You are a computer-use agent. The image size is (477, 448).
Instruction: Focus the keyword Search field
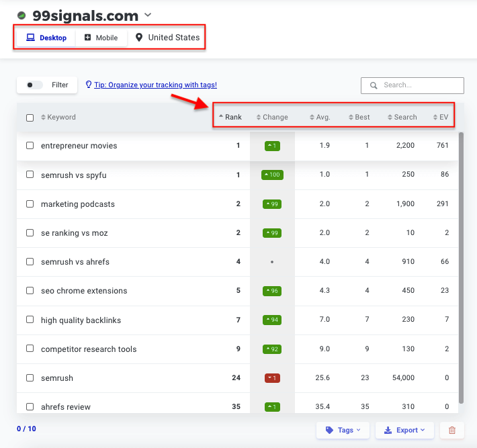coord(413,85)
